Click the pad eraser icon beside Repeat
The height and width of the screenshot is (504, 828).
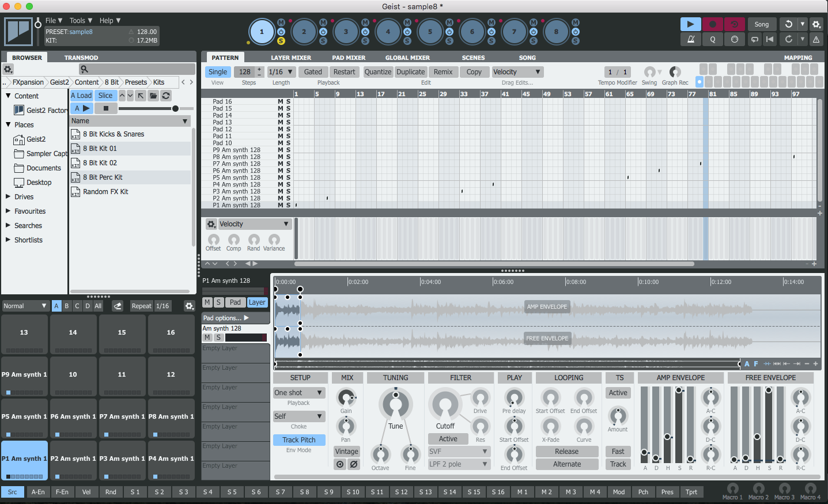pos(118,306)
